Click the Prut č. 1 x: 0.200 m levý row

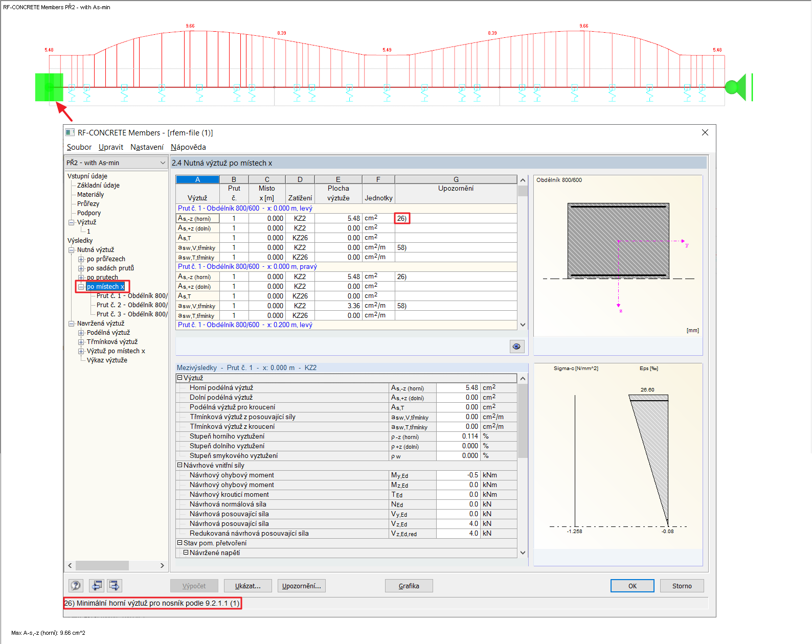click(x=346, y=325)
